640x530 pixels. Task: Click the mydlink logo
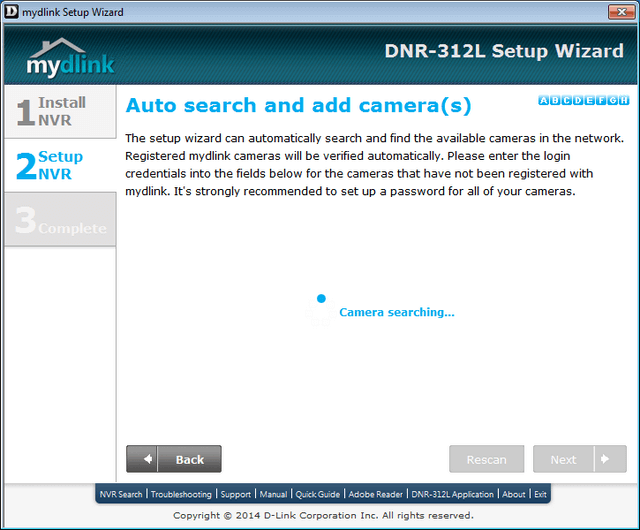coord(70,58)
